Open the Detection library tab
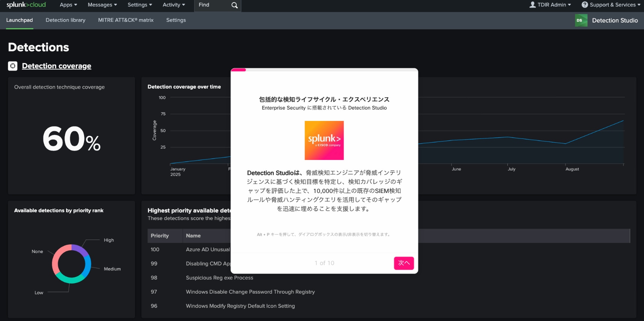Image resolution: width=644 pixels, height=321 pixels. pos(65,20)
